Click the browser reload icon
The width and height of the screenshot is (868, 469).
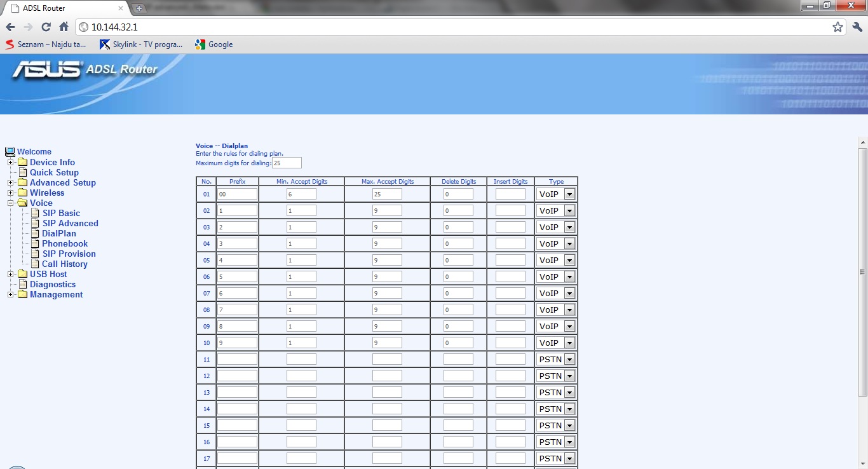(46, 27)
